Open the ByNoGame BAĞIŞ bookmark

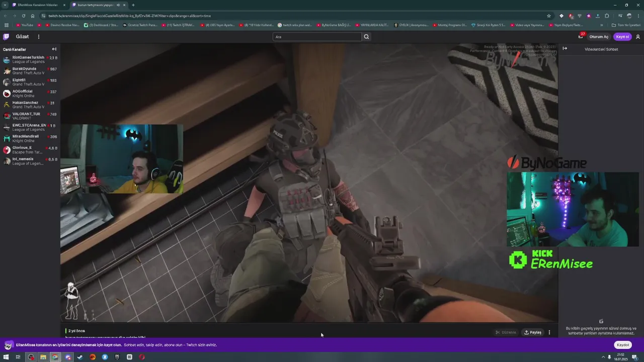[334, 25]
